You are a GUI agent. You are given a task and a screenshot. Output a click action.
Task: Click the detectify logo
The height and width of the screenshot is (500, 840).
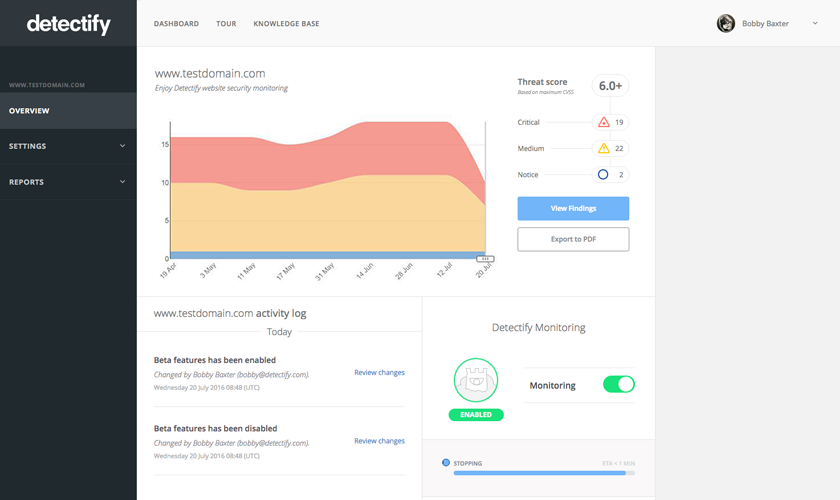click(69, 24)
